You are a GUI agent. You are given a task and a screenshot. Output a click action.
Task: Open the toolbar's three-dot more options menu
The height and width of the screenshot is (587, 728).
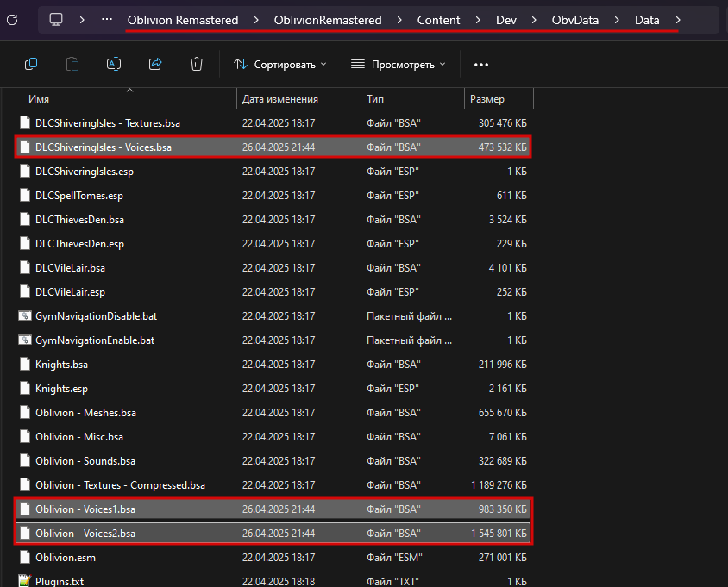tap(481, 64)
